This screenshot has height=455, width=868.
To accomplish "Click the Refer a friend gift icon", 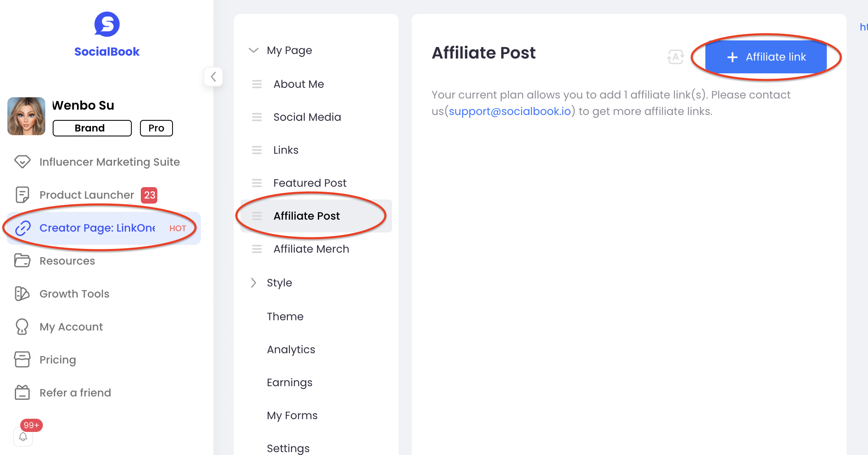I will point(22,392).
